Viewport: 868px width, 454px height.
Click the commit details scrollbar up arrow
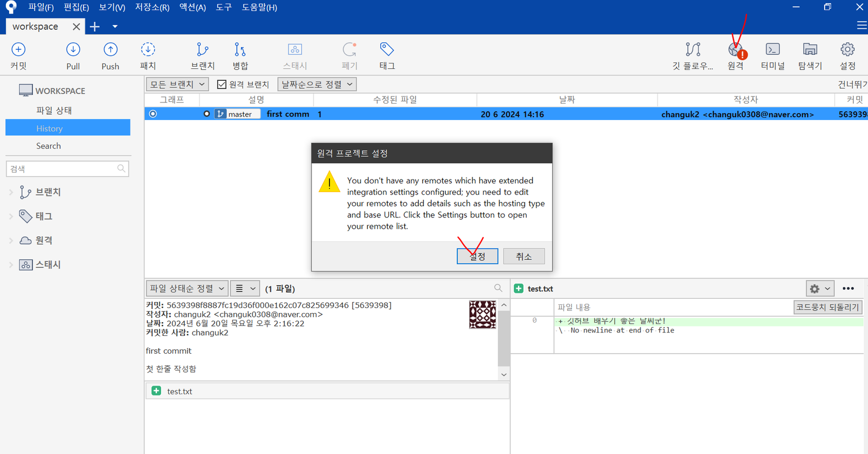coord(504,305)
